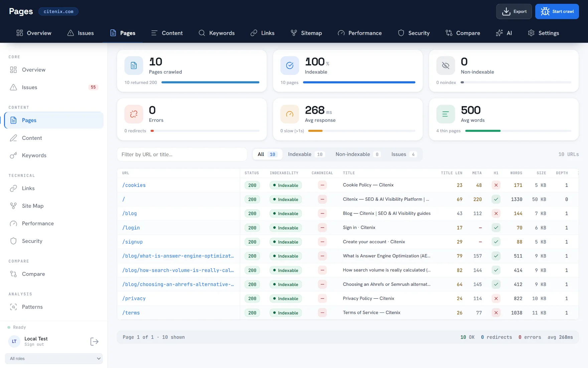Open the /blog URL link

(x=130, y=213)
